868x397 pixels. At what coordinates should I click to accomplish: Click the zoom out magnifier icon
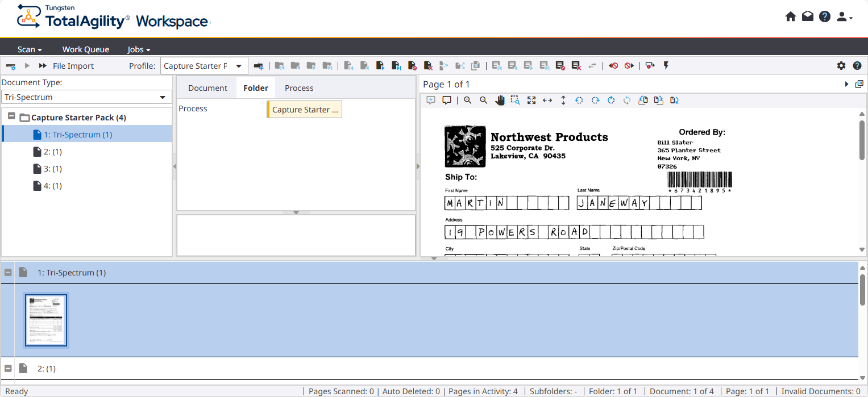[x=483, y=100]
